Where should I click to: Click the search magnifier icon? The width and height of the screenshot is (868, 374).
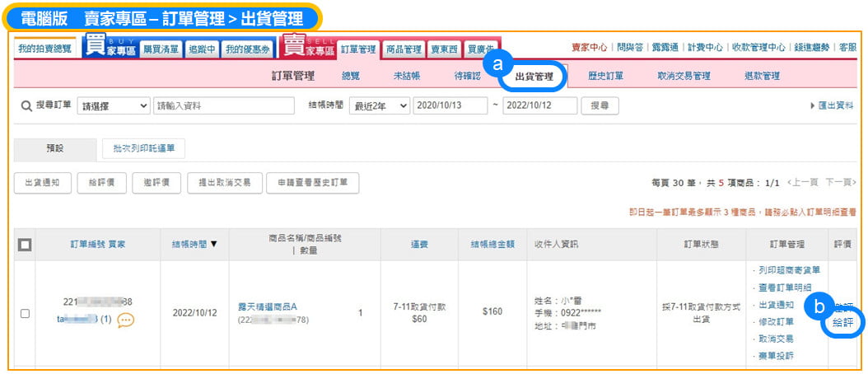26,105
